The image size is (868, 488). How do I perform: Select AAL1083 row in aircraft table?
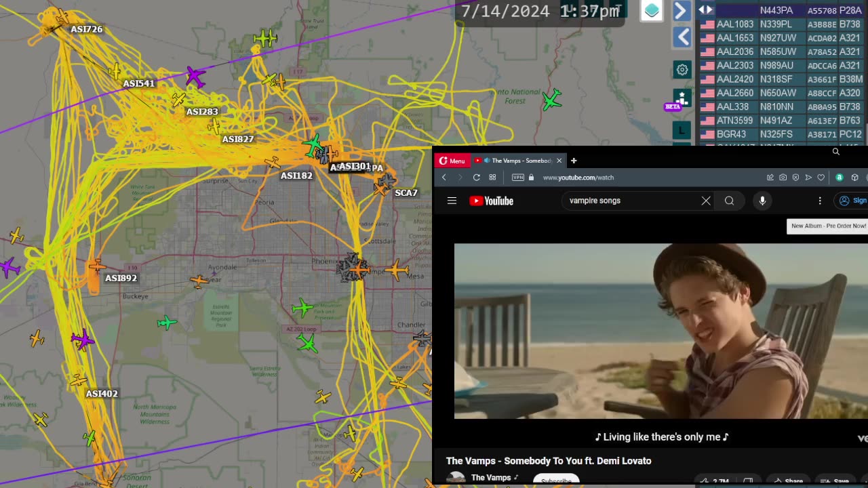click(782, 24)
